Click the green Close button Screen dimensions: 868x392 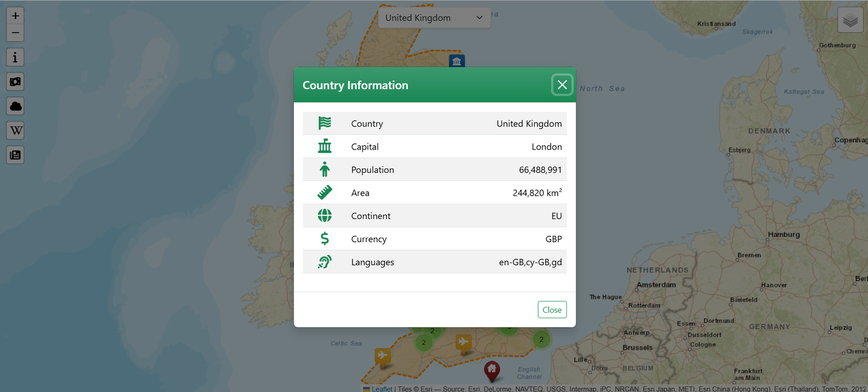click(x=552, y=310)
